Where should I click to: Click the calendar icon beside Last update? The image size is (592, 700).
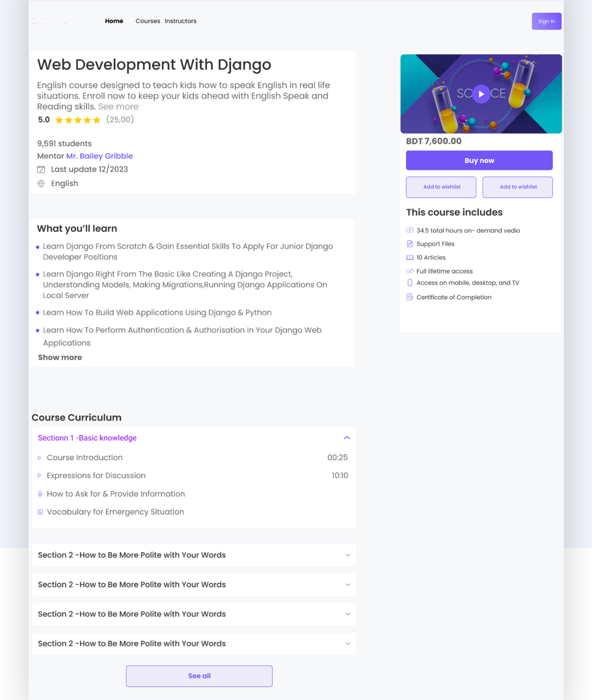tap(41, 169)
